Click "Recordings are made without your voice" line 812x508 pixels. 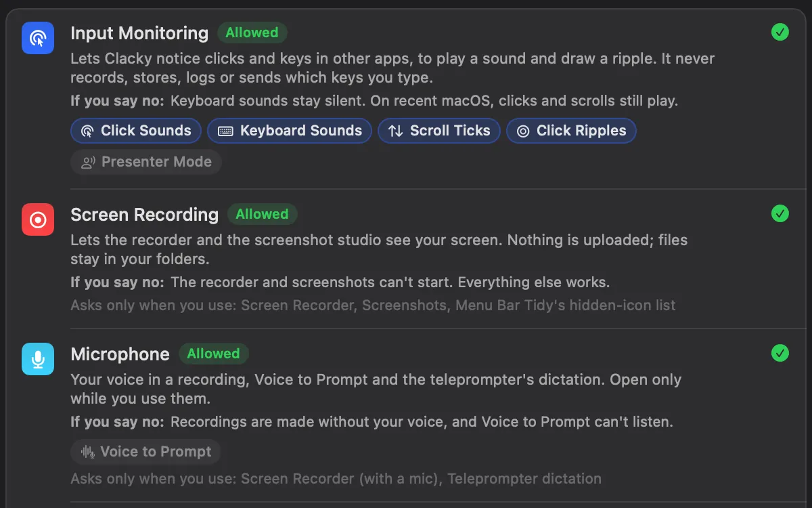point(372,422)
